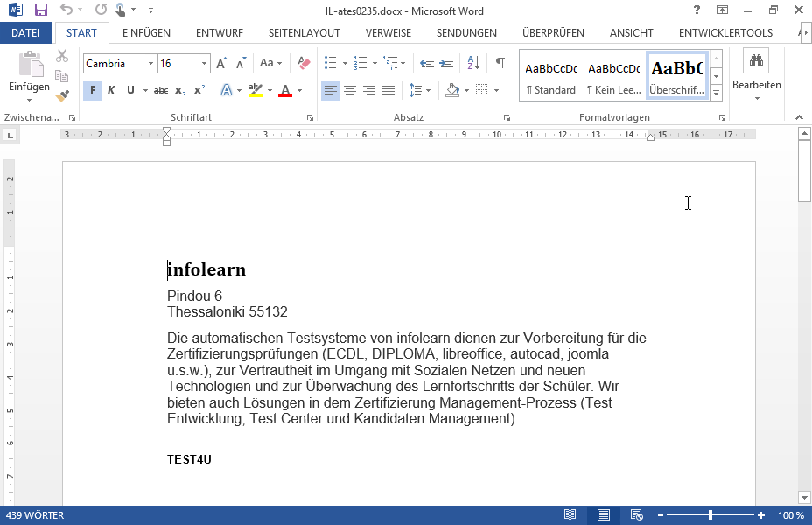812x525 pixels.
Task: Increase font size with large A icon
Action: 221,64
